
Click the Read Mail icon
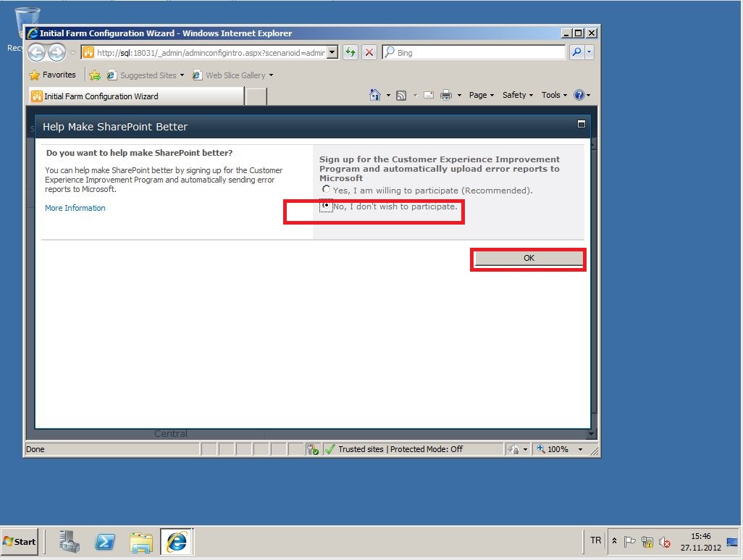pyautogui.click(x=429, y=95)
